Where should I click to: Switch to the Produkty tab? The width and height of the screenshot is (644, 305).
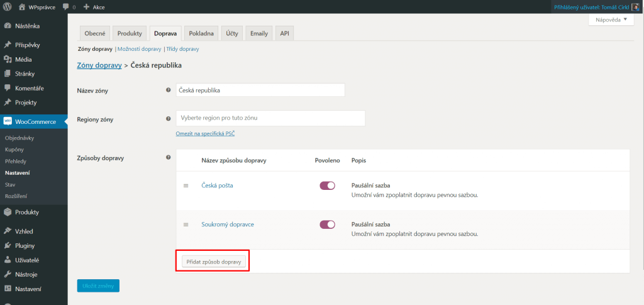pyautogui.click(x=130, y=34)
